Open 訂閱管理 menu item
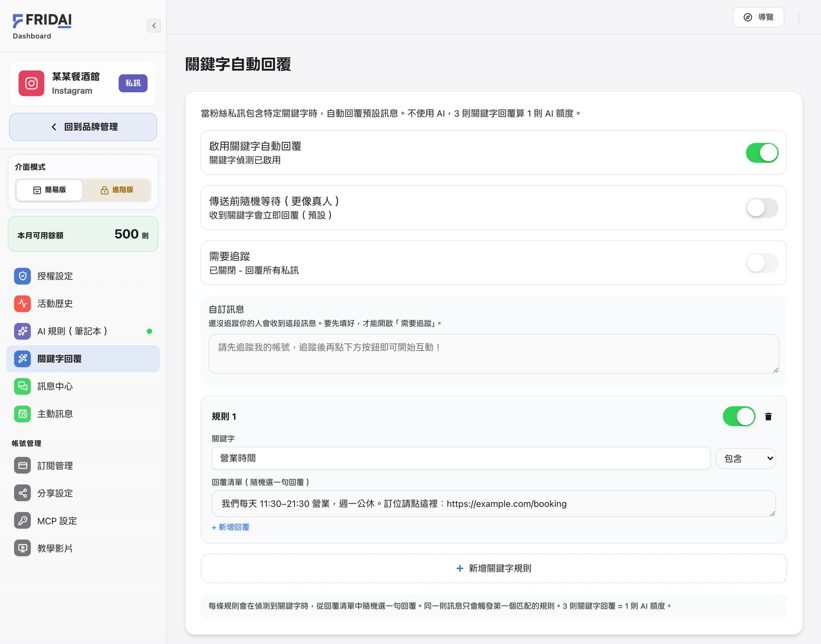 click(83, 466)
